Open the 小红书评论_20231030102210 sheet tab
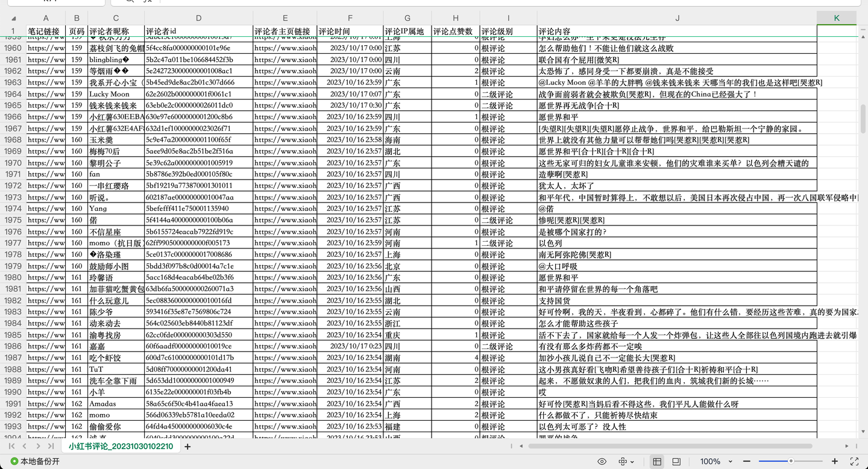Viewport: 868px width, 469px height. tap(121, 447)
